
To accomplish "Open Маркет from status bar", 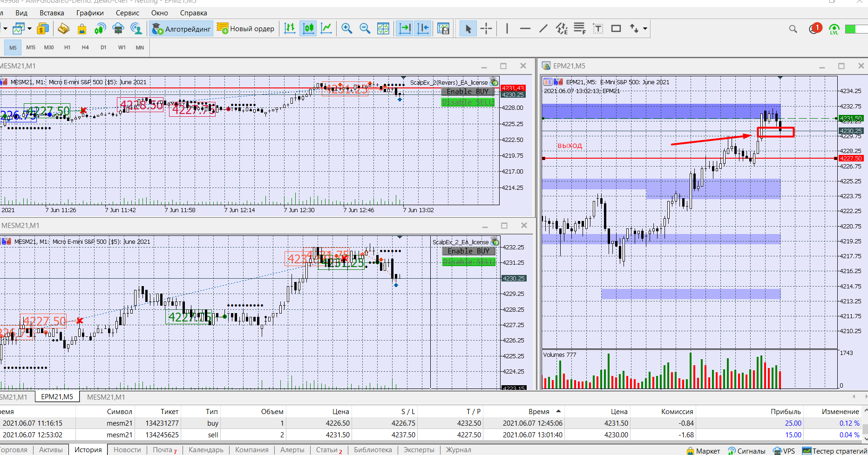I will 703,451.
